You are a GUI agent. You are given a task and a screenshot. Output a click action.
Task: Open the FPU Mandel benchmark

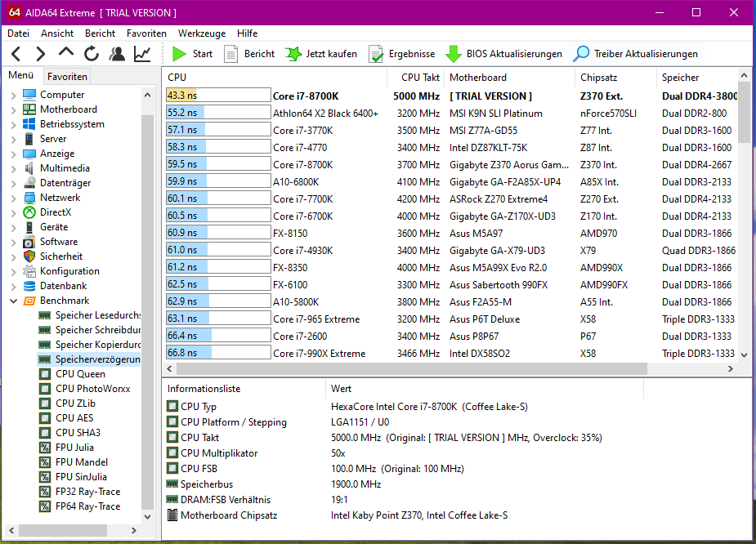tap(82, 462)
